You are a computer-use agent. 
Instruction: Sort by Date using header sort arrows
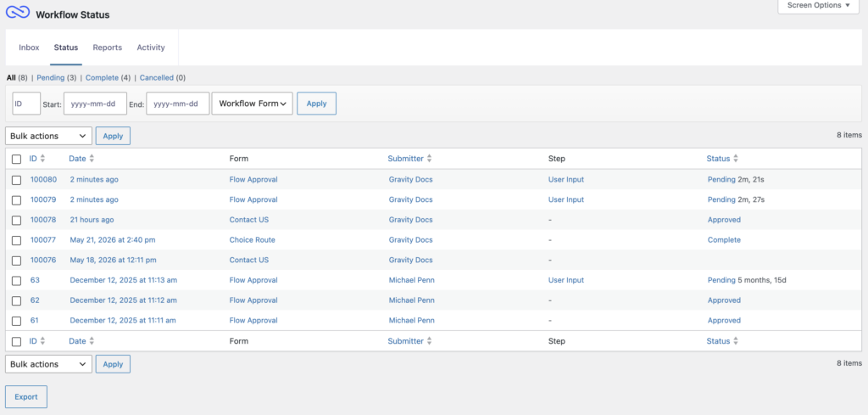tap(92, 159)
